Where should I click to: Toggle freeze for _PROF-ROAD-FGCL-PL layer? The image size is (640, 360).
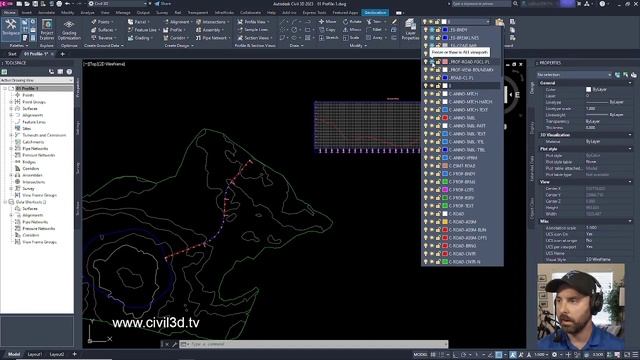tap(432, 62)
